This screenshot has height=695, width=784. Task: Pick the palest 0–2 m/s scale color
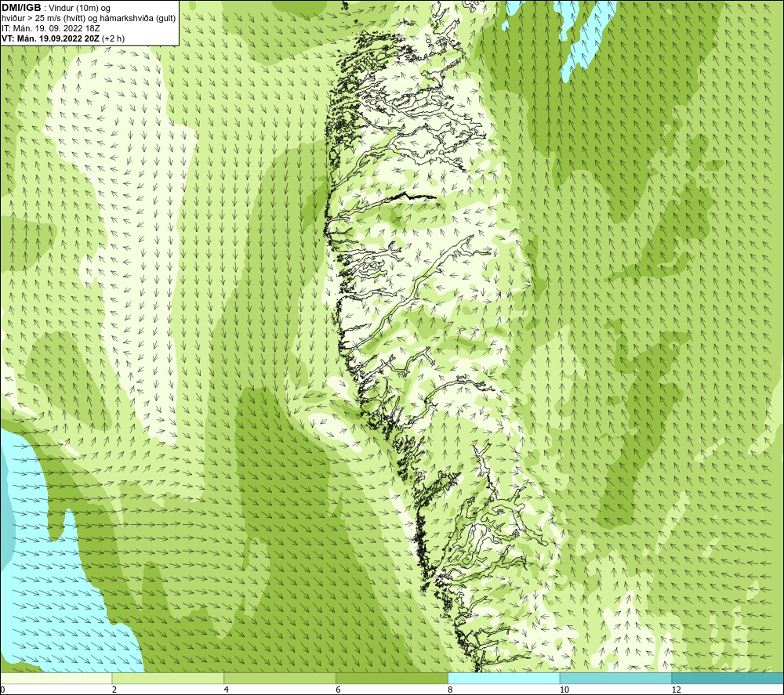56,679
